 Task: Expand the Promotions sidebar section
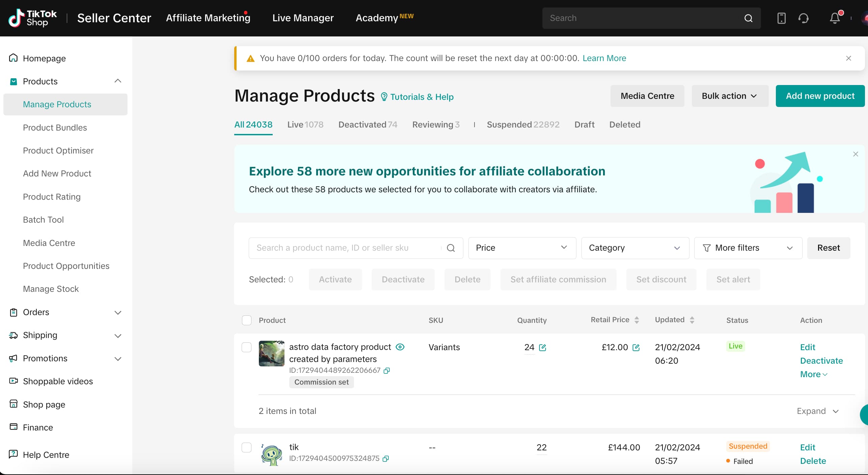coord(118,359)
